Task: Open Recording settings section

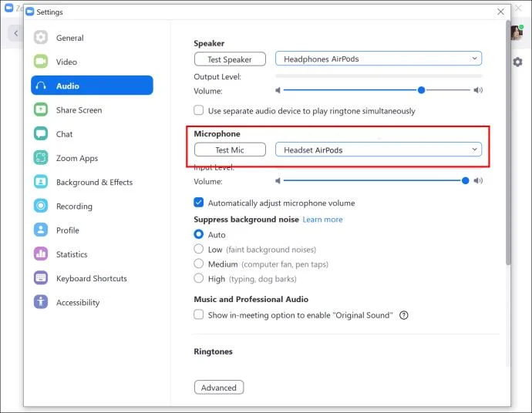Action: 92,206
